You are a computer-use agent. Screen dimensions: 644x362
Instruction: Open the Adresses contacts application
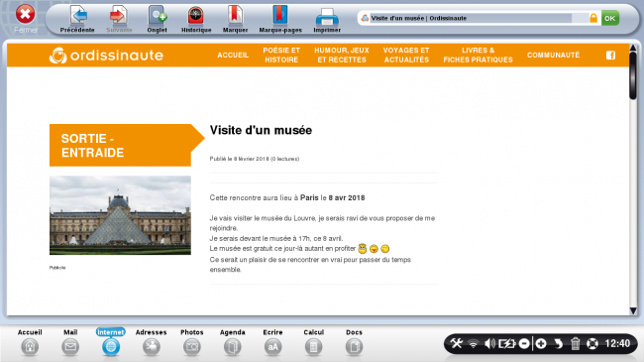pos(152,342)
